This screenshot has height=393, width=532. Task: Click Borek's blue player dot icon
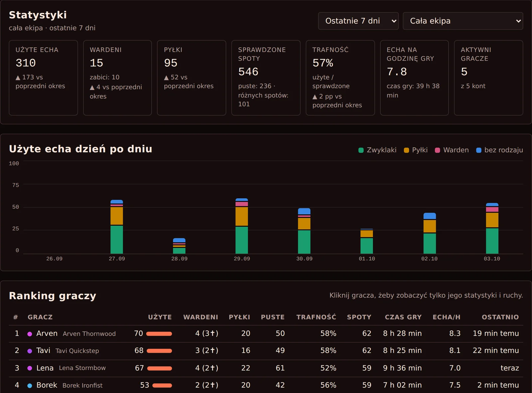(30, 385)
